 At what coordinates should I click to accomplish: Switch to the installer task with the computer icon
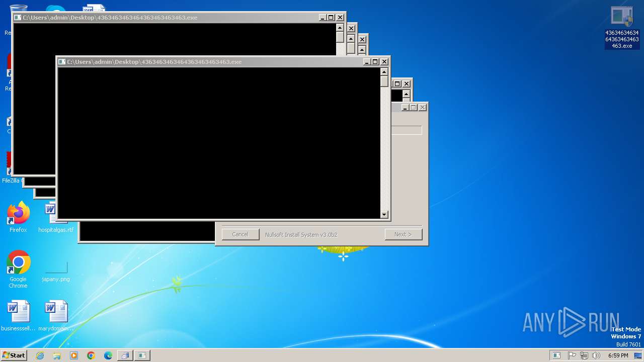125,355
